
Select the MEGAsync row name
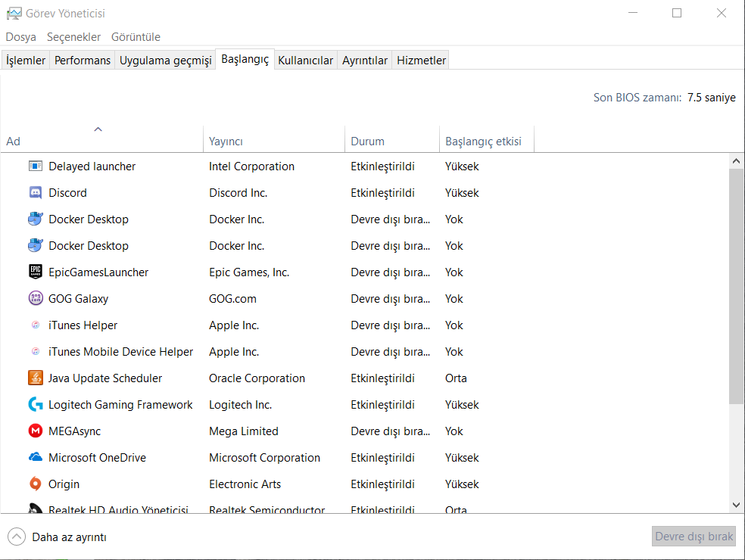tap(75, 431)
